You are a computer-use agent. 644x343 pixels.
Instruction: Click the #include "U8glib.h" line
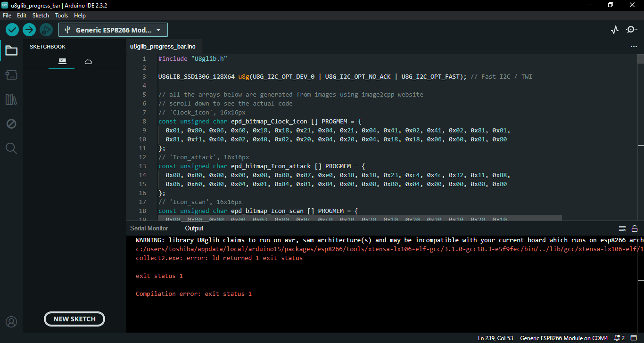tap(193, 58)
